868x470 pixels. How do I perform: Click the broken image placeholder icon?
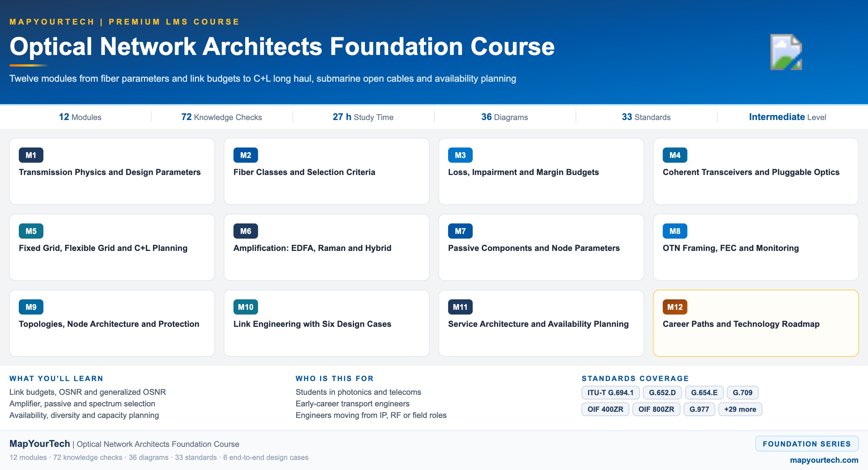tap(786, 52)
